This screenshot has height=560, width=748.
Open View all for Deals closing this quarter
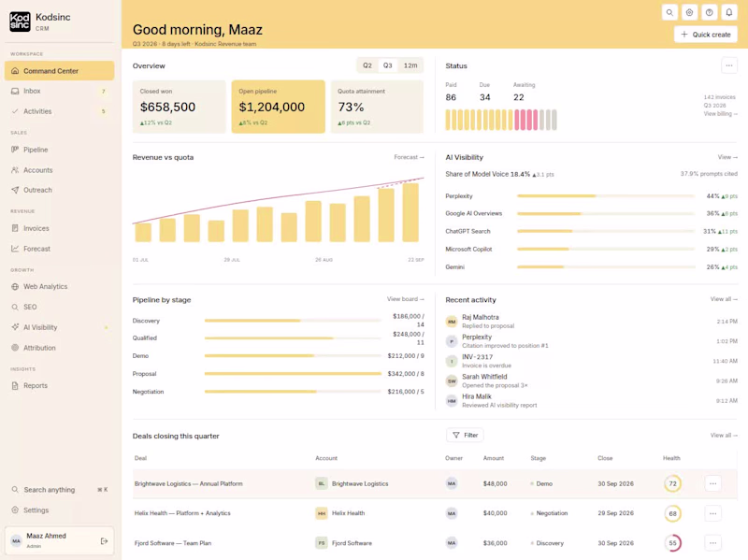point(724,435)
